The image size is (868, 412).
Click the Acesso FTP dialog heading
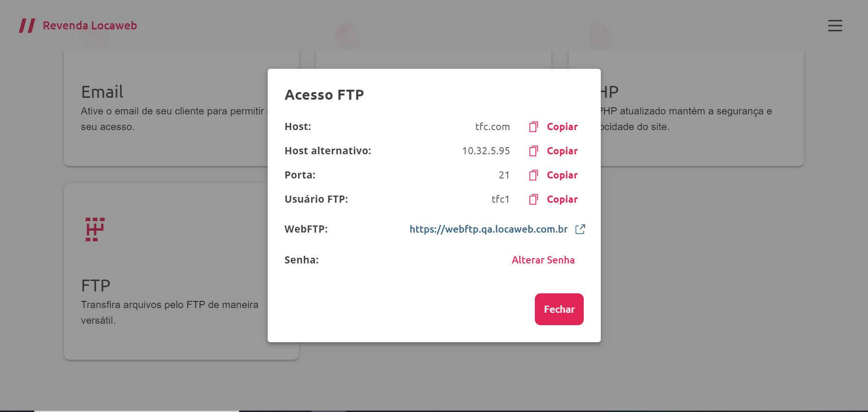point(324,95)
